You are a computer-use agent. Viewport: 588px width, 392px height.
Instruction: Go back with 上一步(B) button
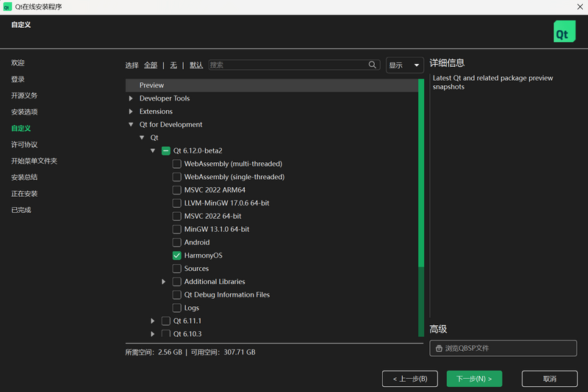[410, 379]
